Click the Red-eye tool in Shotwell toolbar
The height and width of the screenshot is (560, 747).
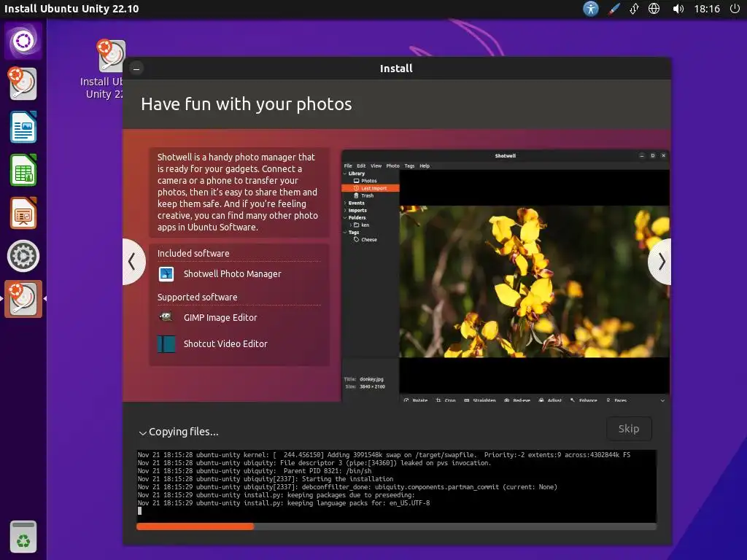(x=517, y=400)
